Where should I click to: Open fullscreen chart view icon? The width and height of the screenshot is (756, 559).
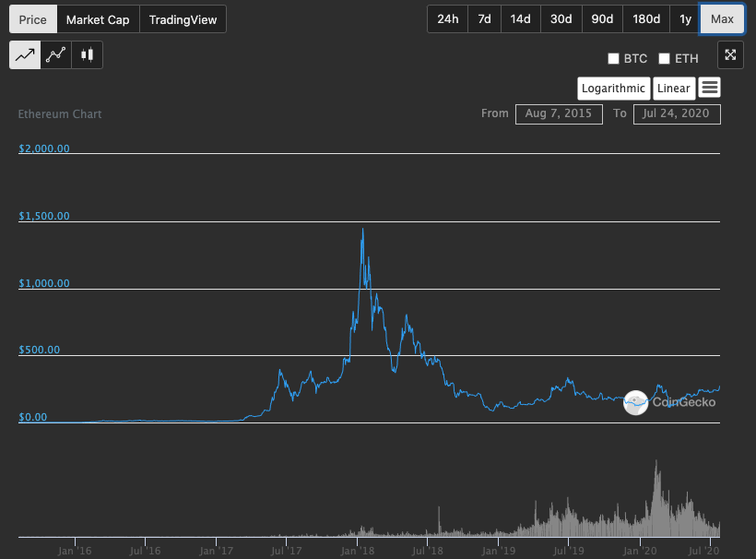click(x=730, y=55)
